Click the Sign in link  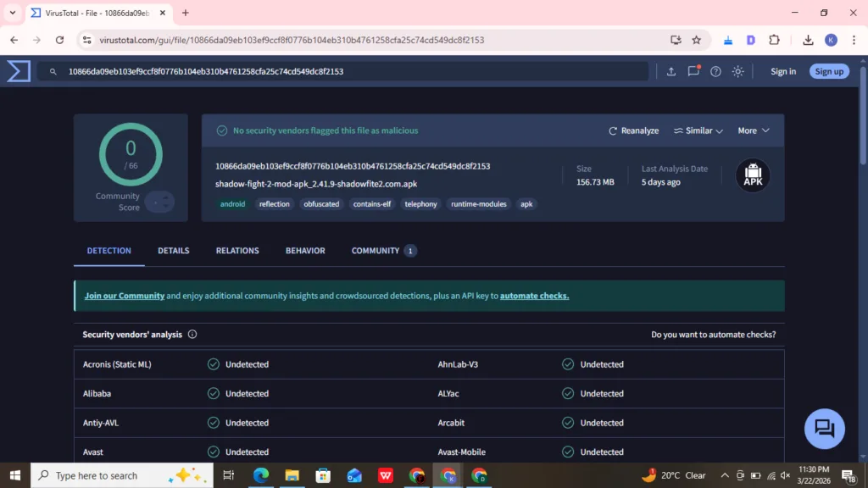tap(783, 71)
